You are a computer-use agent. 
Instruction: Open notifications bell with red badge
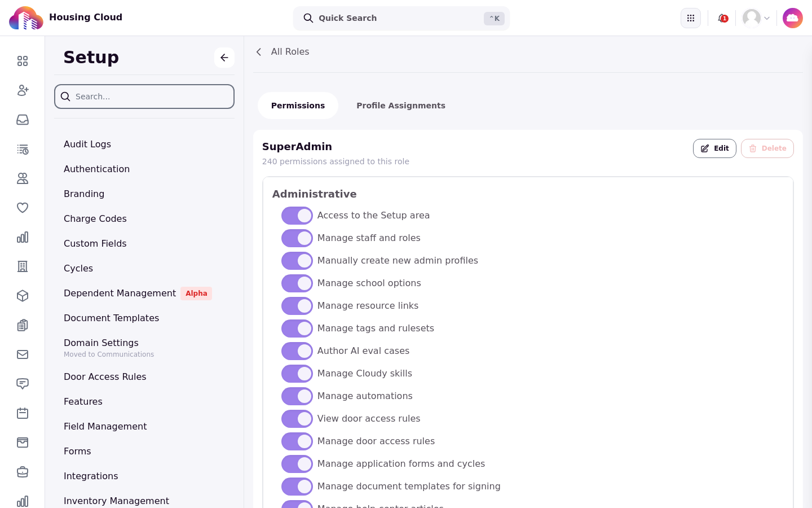point(722,18)
